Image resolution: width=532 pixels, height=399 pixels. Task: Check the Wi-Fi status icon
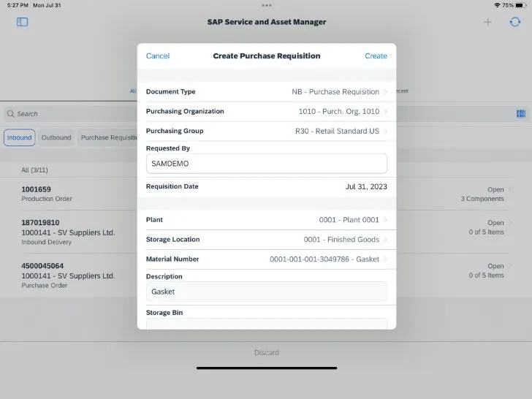[x=497, y=5]
